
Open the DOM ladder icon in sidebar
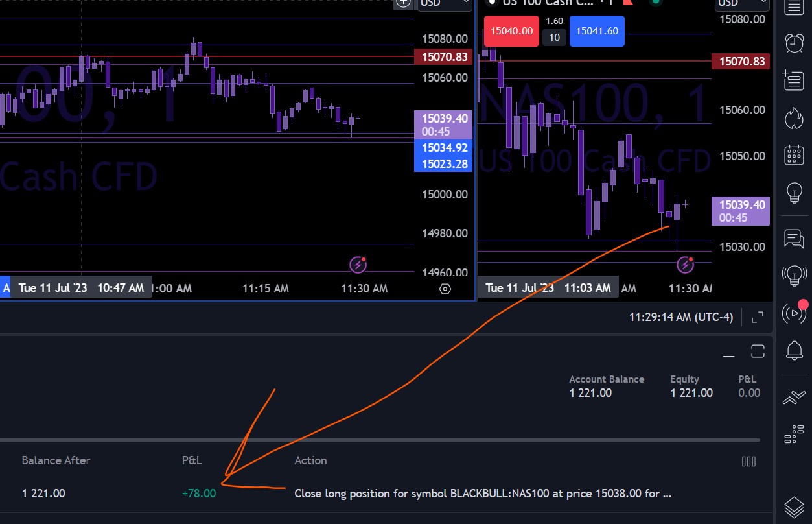pyautogui.click(x=794, y=435)
